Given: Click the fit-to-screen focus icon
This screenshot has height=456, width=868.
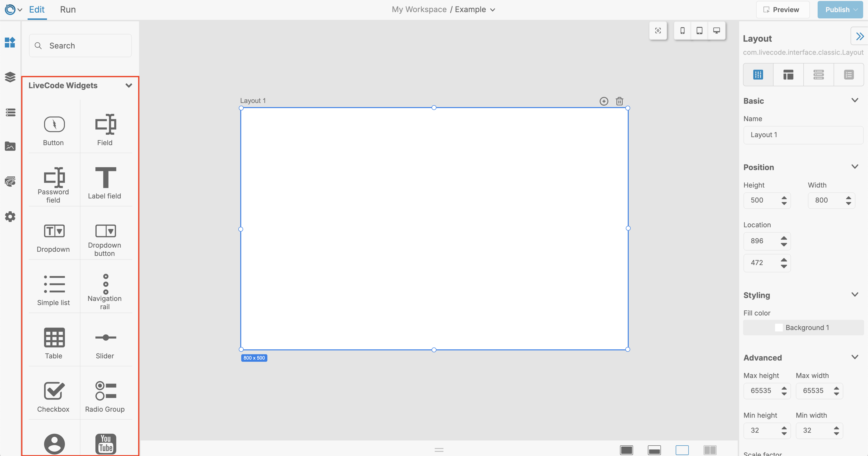Looking at the screenshot, I should (658, 31).
